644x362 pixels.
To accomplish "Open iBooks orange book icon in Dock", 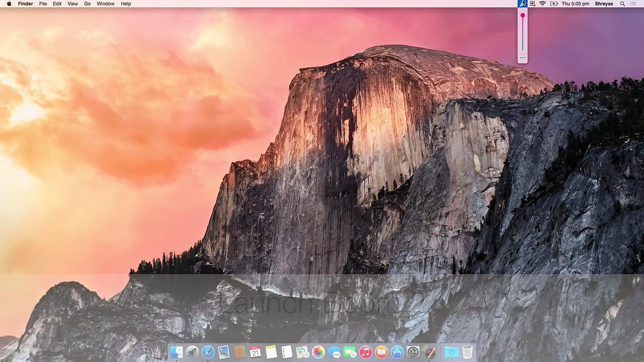I will 381,352.
